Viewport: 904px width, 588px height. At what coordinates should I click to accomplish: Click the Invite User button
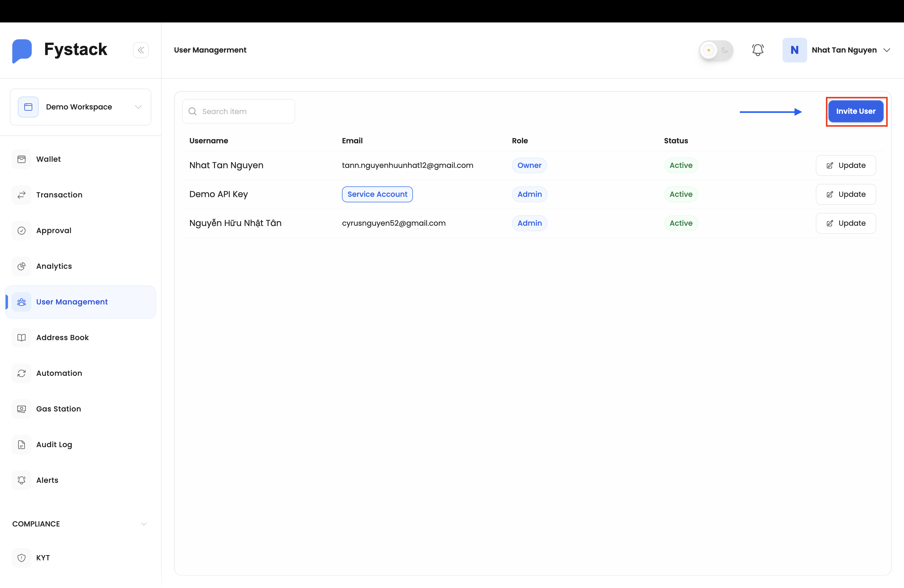click(x=856, y=111)
